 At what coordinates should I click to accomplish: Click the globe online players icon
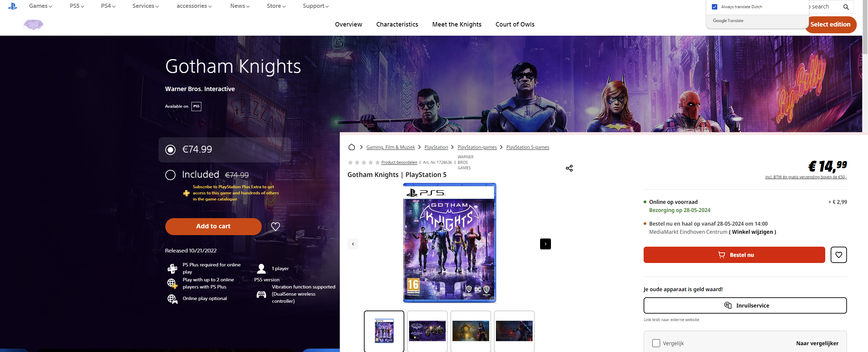pos(172,283)
